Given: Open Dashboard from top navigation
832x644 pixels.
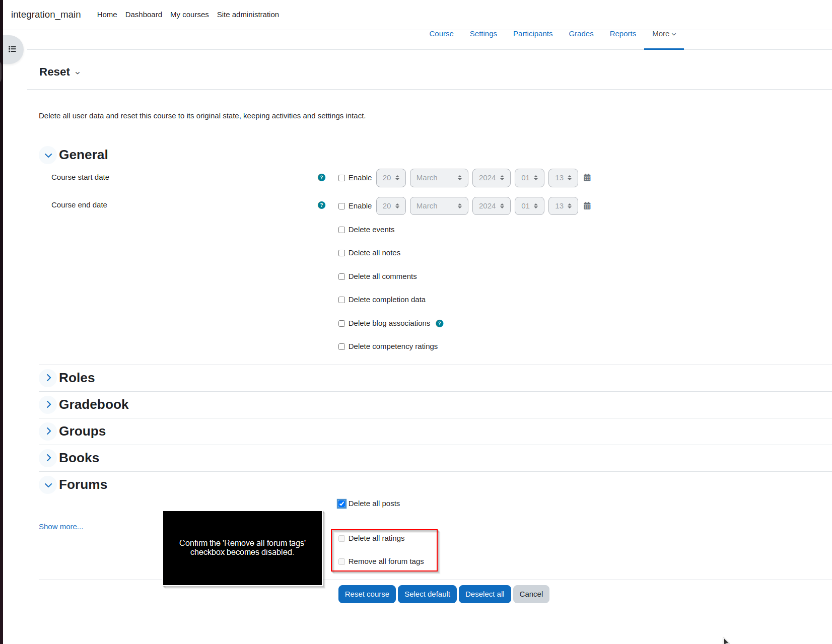Looking at the screenshot, I should click(144, 15).
